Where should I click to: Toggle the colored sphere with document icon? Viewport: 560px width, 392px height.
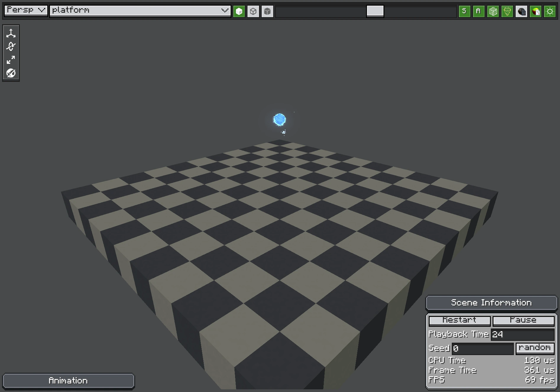[535, 12]
